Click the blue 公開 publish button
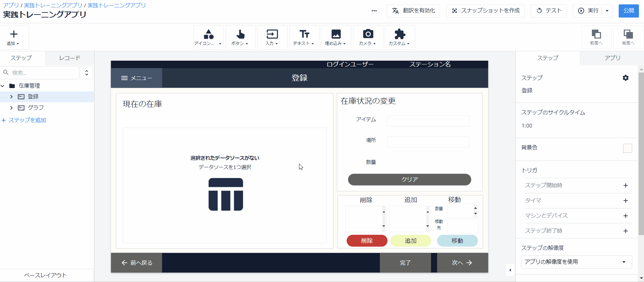The width and height of the screenshot is (644, 282). click(628, 11)
